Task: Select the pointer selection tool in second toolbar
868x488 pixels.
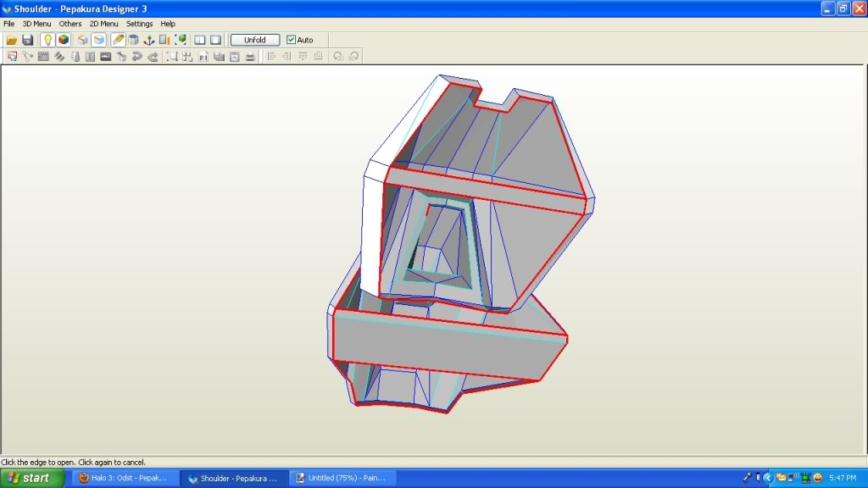Action: coord(12,57)
